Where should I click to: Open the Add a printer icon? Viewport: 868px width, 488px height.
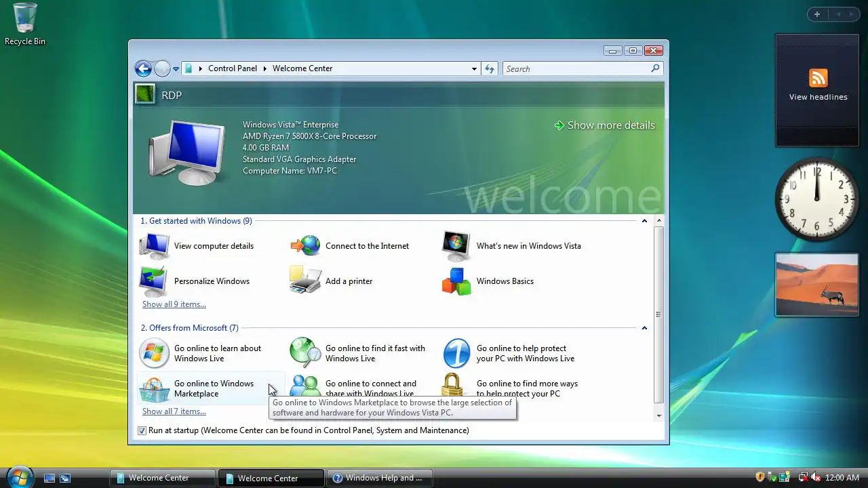click(305, 281)
